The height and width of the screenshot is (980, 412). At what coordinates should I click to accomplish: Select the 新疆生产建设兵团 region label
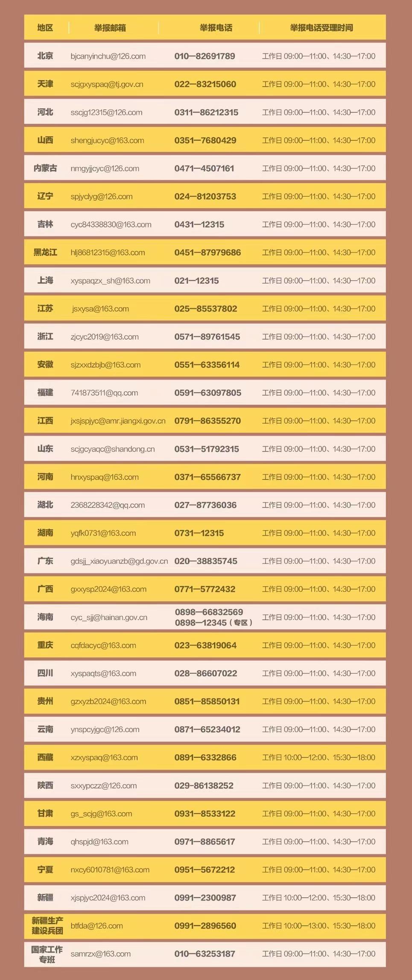coord(47,926)
